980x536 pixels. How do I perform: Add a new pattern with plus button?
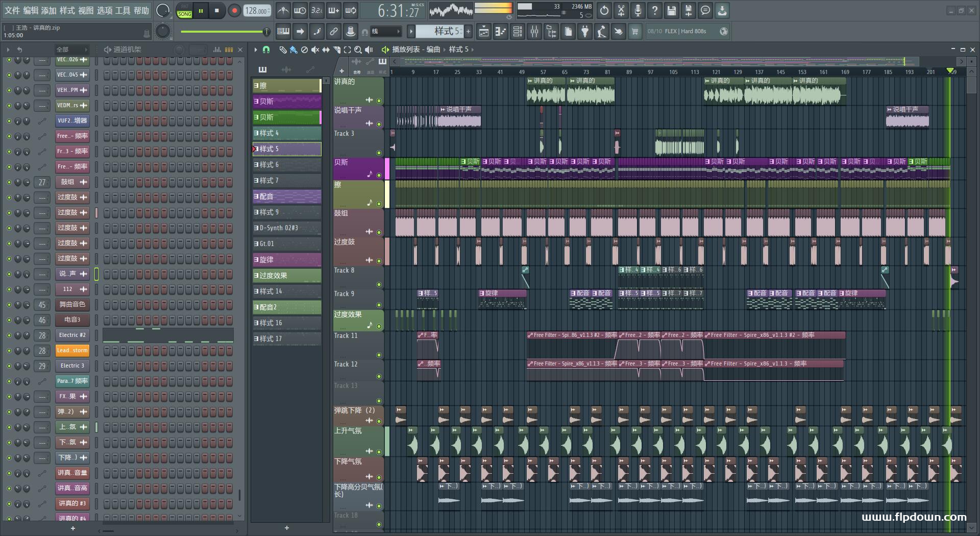point(468,32)
